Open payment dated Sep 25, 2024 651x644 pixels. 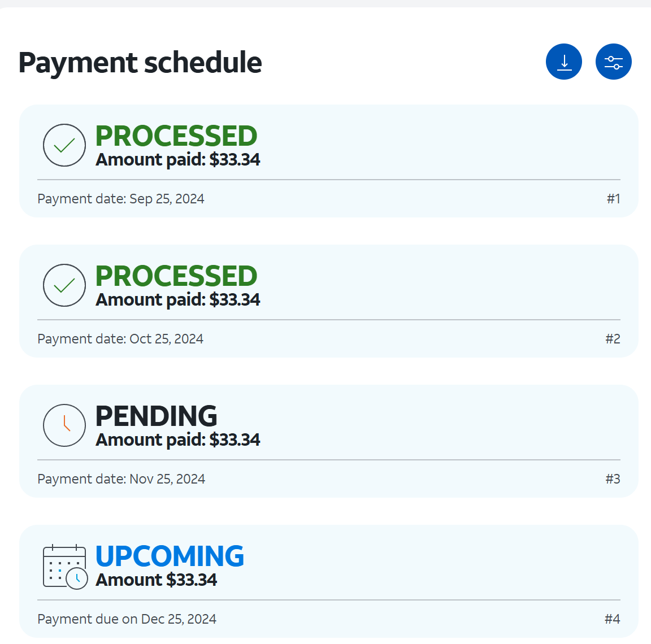coord(121,199)
